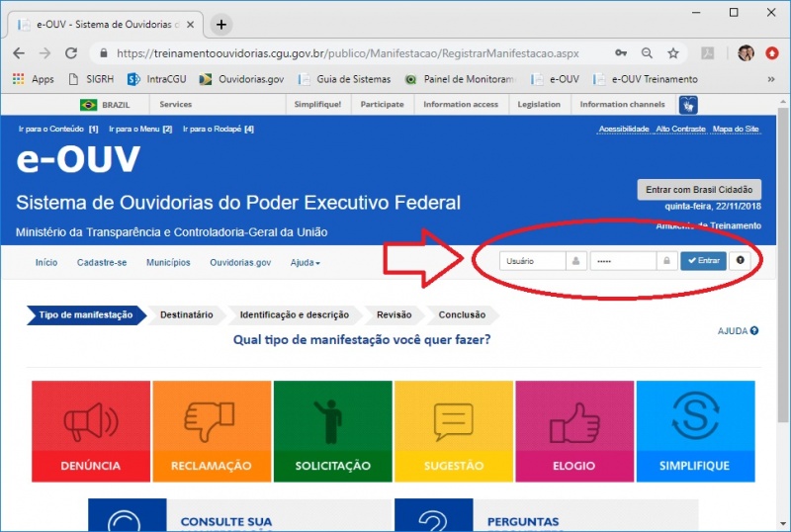Open the Chrome bookmarks overflow chevron
This screenshot has width=791, height=532.
[x=771, y=79]
